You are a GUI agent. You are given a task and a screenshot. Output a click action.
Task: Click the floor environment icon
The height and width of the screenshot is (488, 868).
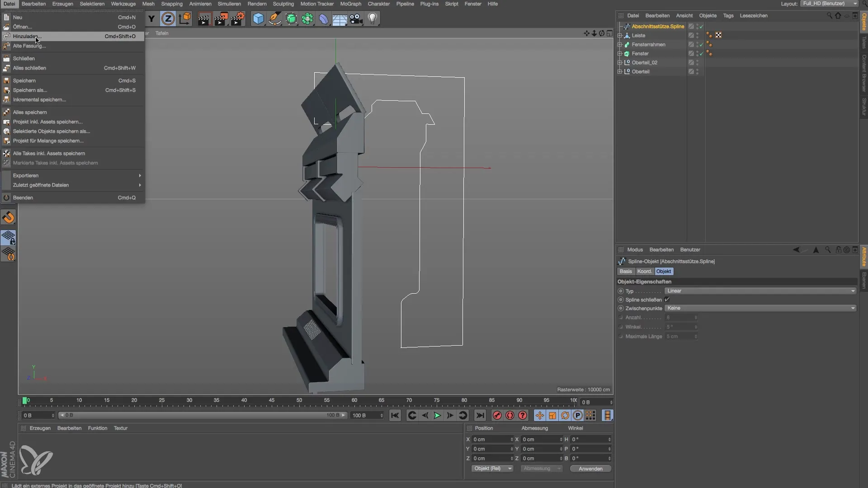point(340,19)
